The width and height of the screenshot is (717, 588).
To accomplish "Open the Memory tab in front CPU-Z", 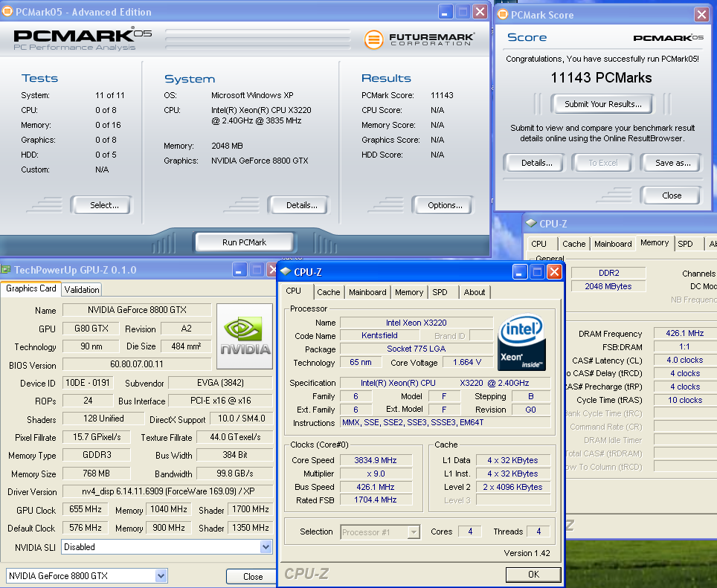I will pyautogui.click(x=409, y=292).
